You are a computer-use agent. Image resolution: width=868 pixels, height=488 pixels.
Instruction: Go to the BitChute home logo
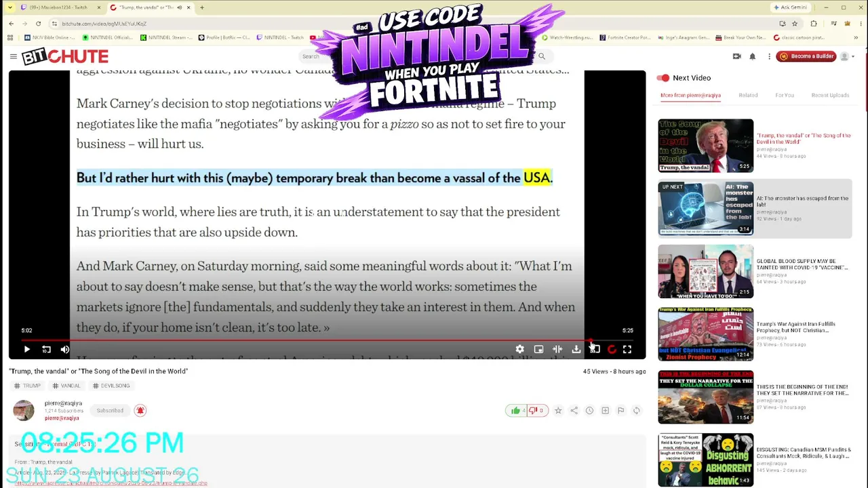coord(65,56)
